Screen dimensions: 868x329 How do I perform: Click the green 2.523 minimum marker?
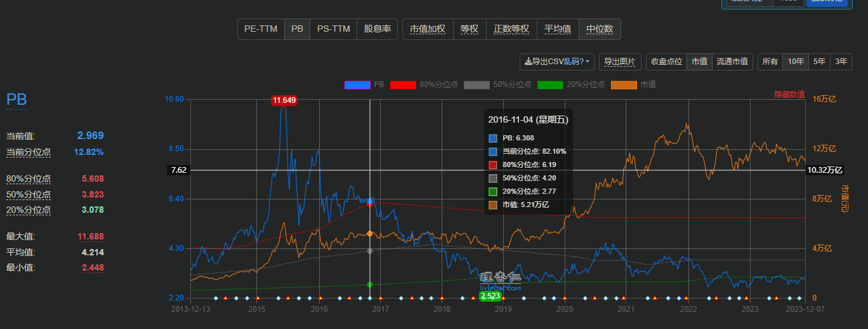point(490,296)
